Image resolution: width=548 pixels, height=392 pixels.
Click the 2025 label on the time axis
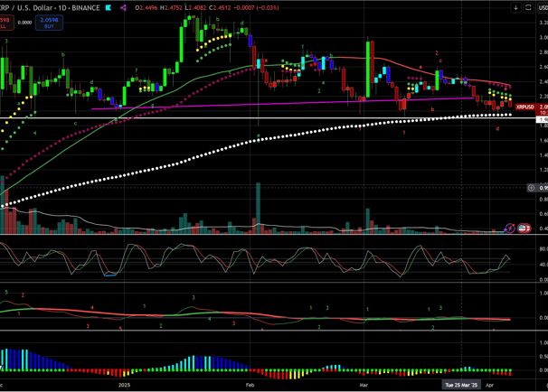[125, 385]
